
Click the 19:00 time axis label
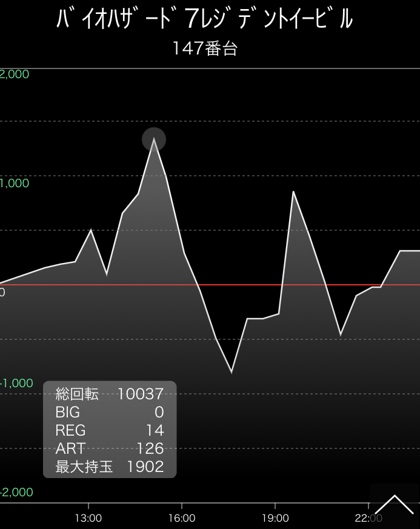[x=275, y=518]
